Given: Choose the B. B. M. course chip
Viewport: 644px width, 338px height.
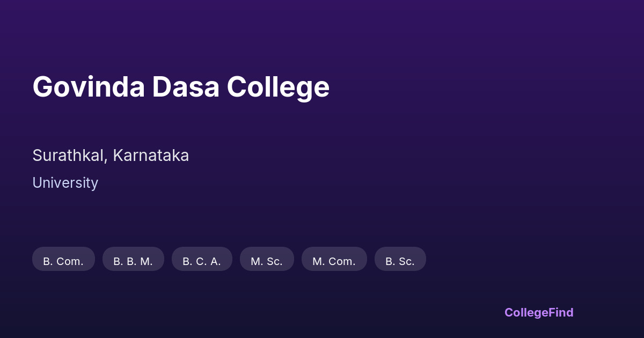Looking at the screenshot, I should pyautogui.click(x=133, y=261).
